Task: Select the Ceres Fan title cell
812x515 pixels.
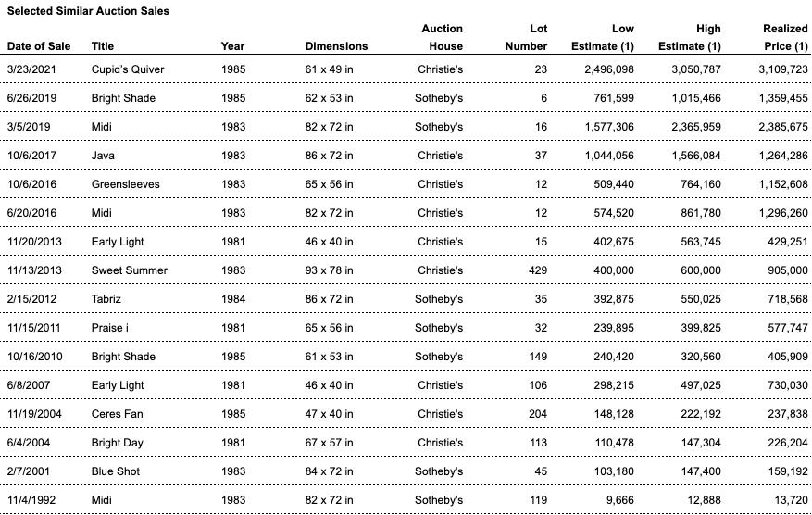Action: click(x=118, y=414)
